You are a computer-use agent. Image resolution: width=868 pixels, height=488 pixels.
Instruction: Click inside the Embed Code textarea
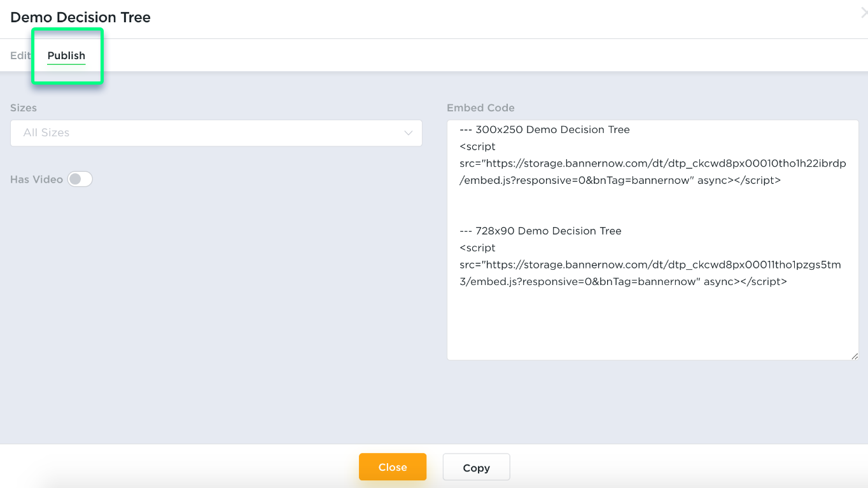(x=653, y=240)
